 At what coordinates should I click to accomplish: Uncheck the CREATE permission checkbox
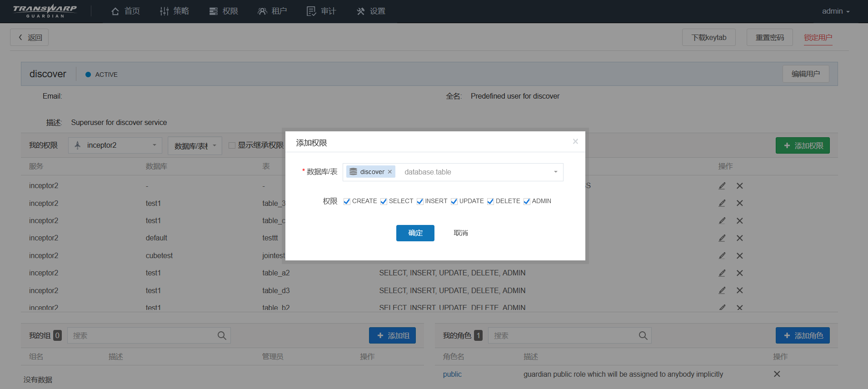347,201
